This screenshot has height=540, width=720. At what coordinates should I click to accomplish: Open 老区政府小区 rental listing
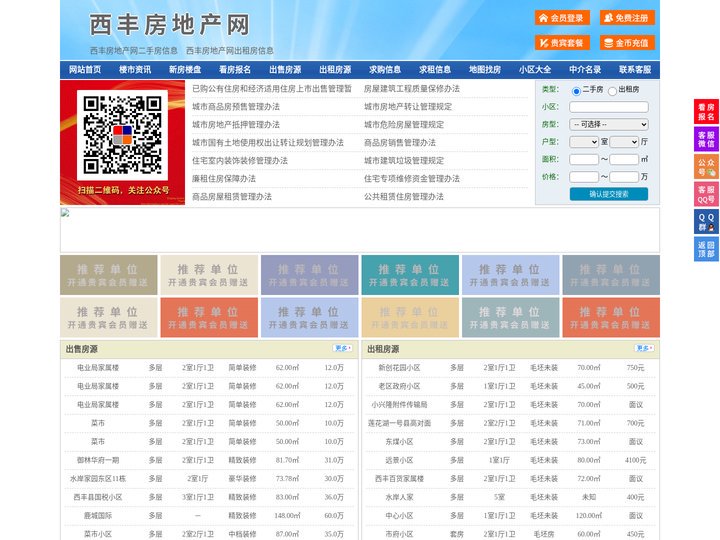point(399,386)
